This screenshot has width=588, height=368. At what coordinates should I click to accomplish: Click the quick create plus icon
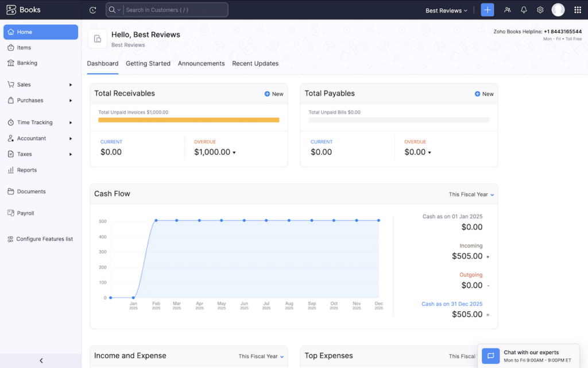[x=487, y=10]
